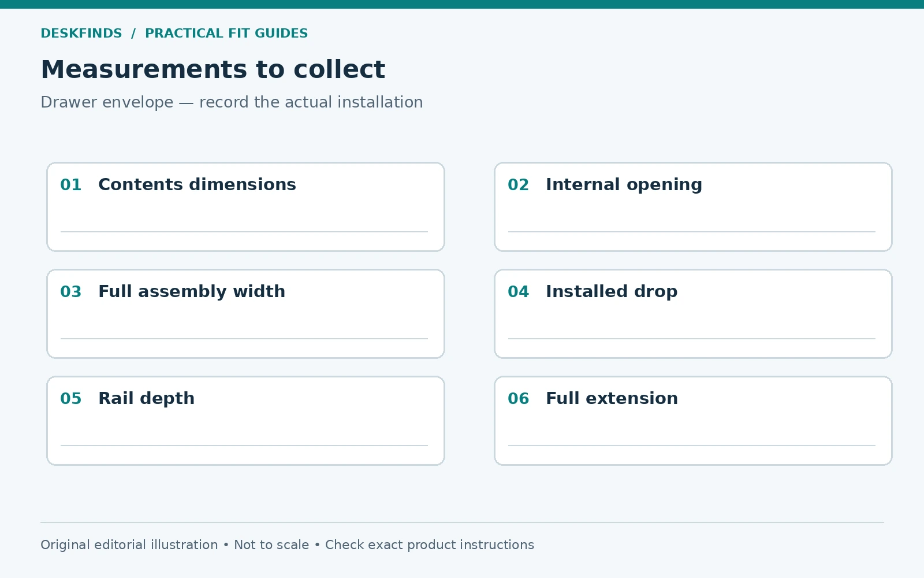Click the PRACTICAL FIT GUIDES breadcrumb
Image resolution: width=924 pixels, height=578 pixels.
coord(226,34)
